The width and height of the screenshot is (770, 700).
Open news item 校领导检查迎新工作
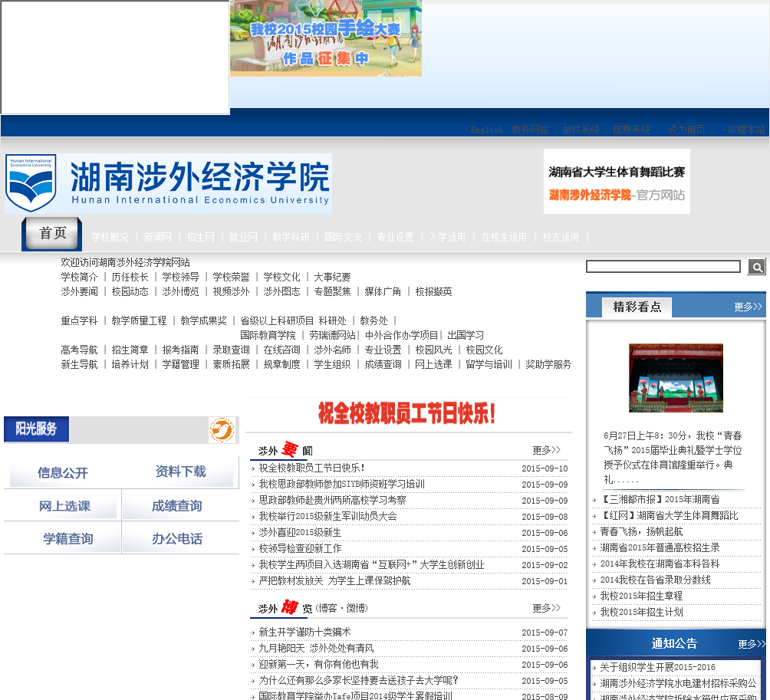(x=300, y=549)
